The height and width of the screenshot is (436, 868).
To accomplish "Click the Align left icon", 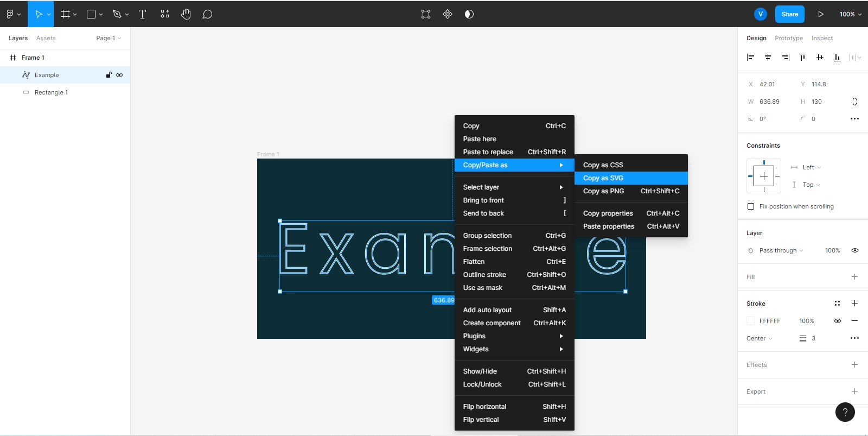I will pos(750,58).
